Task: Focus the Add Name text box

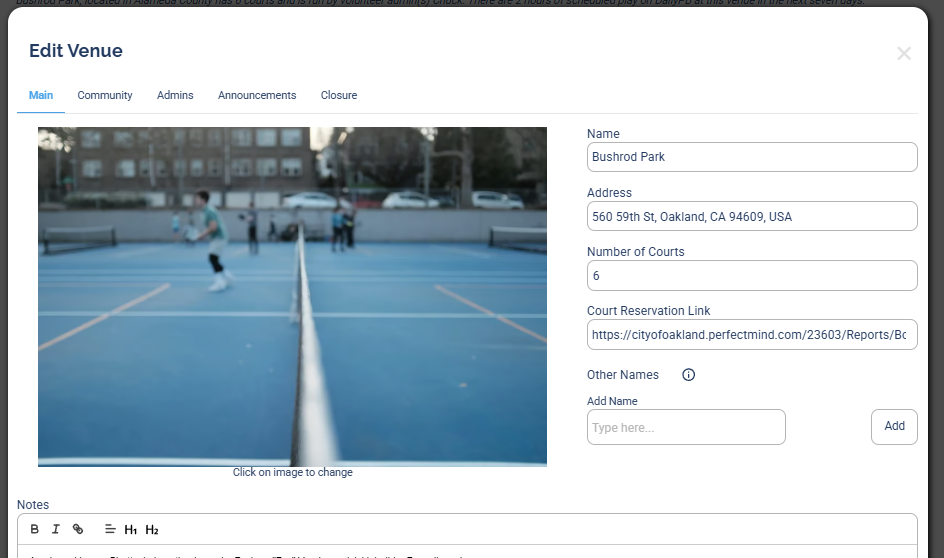Action: [686, 427]
